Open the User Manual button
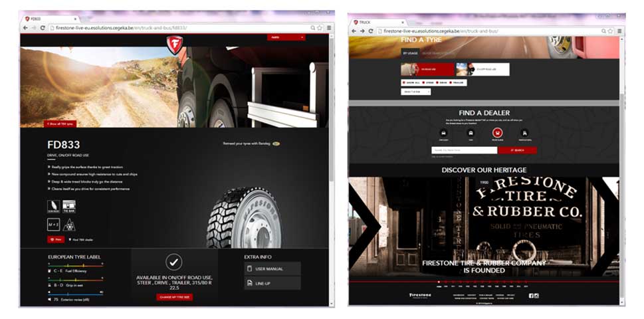Image resolution: width=644 pixels, height=319 pixels. pyautogui.click(x=272, y=269)
